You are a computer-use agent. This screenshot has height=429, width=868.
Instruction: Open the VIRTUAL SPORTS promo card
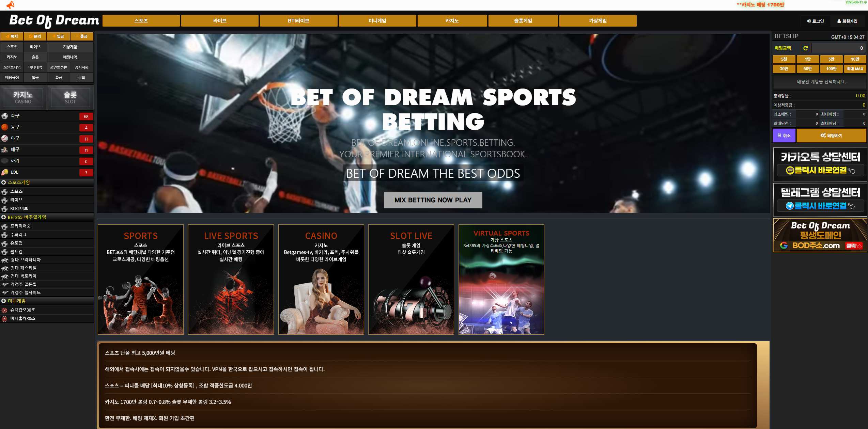(x=501, y=280)
